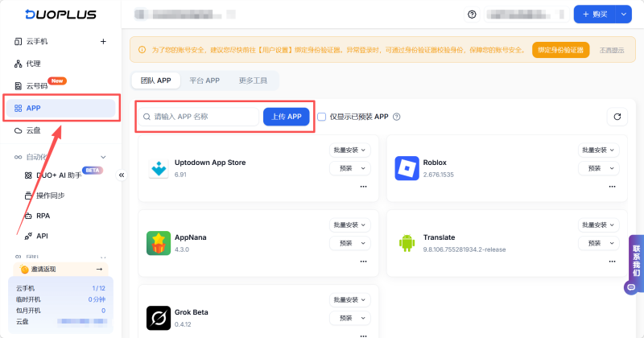Open the 预装 dropdown for AppNana
This screenshot has height=338, width=644.
coord(349,243)
